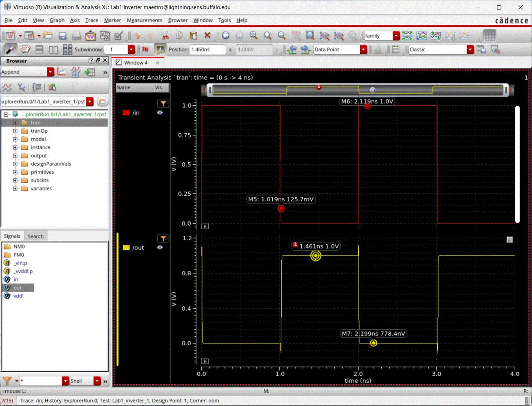Select the export-to-spreadsheet icon in the Browser panel

(x=91, y=72)
